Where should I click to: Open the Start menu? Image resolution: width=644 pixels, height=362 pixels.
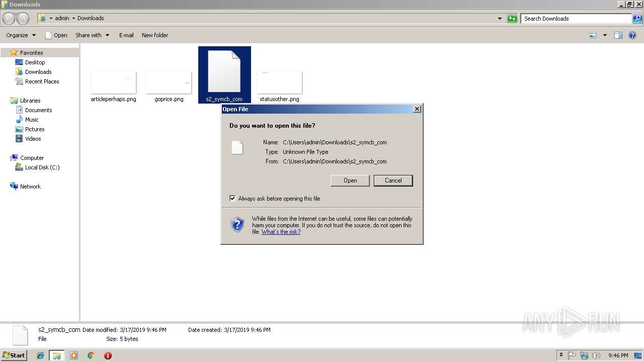point(14,355)
